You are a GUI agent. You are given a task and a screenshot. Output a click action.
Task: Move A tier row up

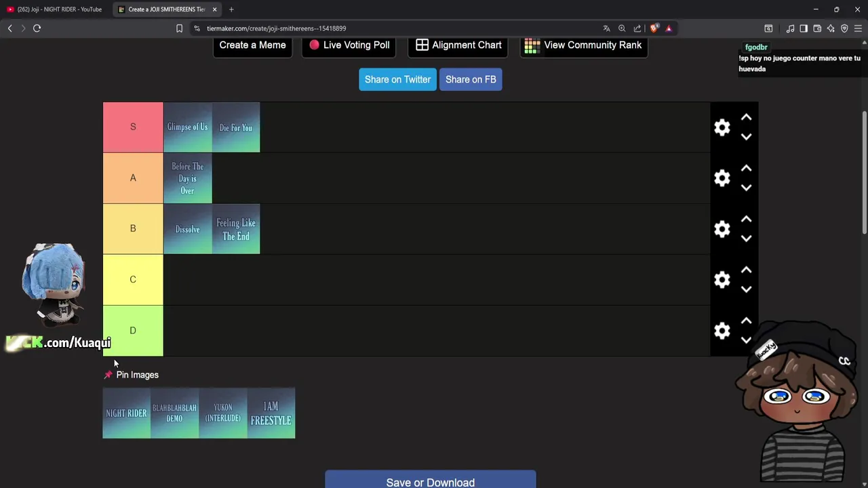[x=746, y=168]
